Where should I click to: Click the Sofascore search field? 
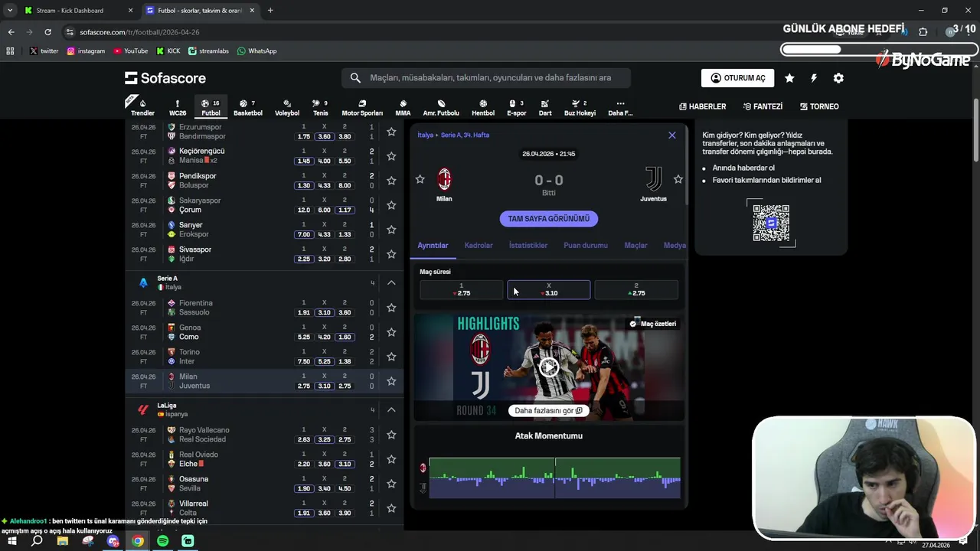pyautogui.click(x=486, y=77)
